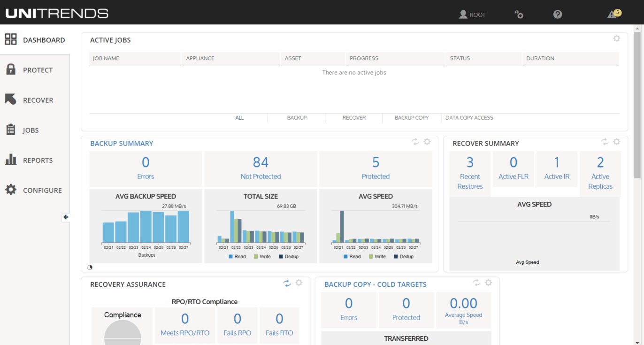Open the 2 Active Replicas tile
This screenshot has width=644, height=345.
(600, 174)
